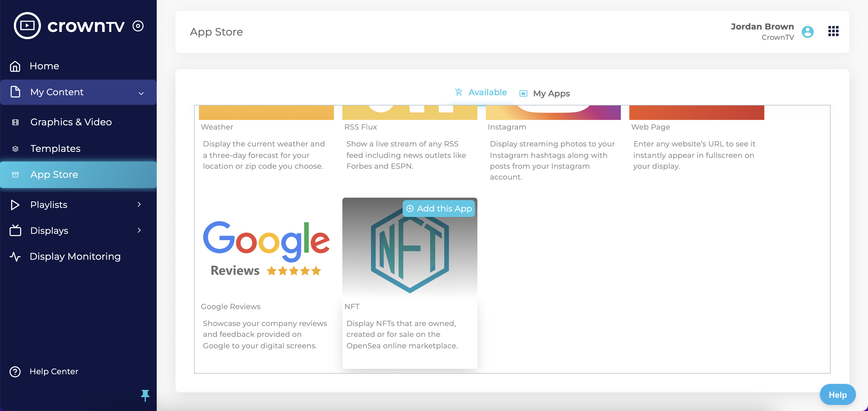Click the RSS Flux app title
Viewport: 868px width, 411px height.
[360, 127]
